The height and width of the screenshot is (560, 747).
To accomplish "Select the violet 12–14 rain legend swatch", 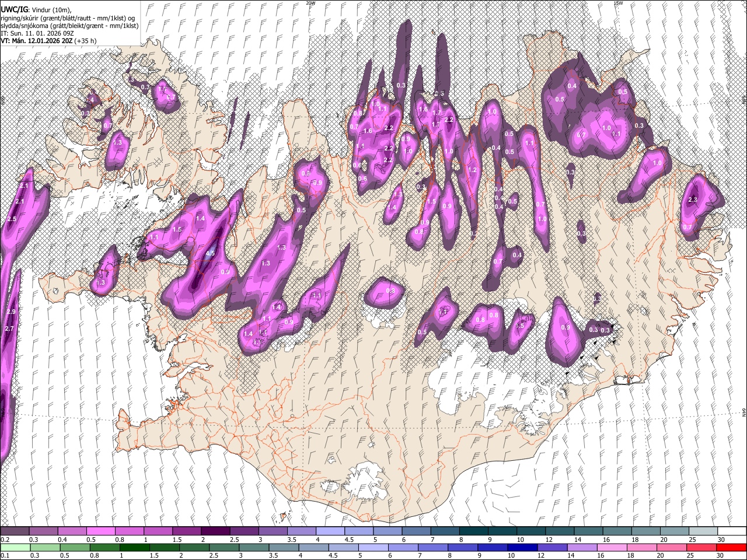I will click(552, 547).
